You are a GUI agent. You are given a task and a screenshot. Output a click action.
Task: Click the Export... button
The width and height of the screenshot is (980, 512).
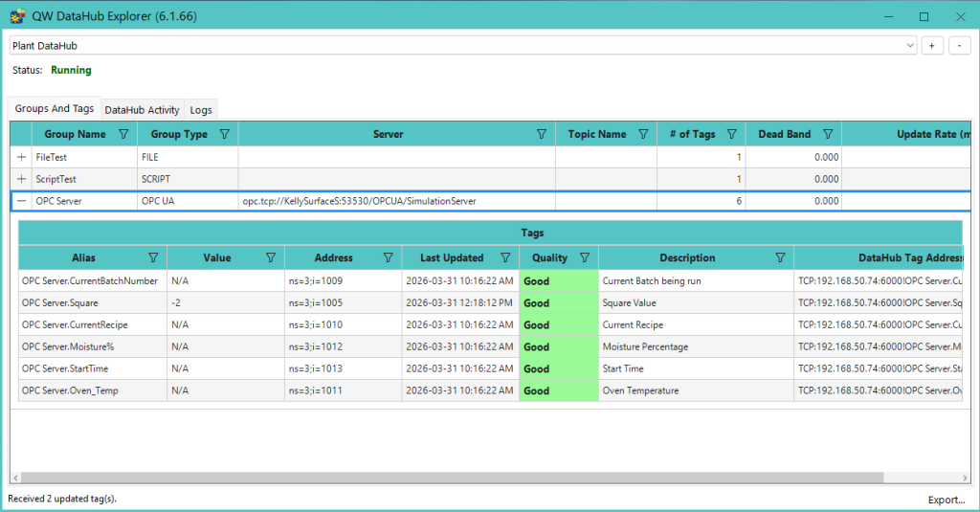[947, 500]
